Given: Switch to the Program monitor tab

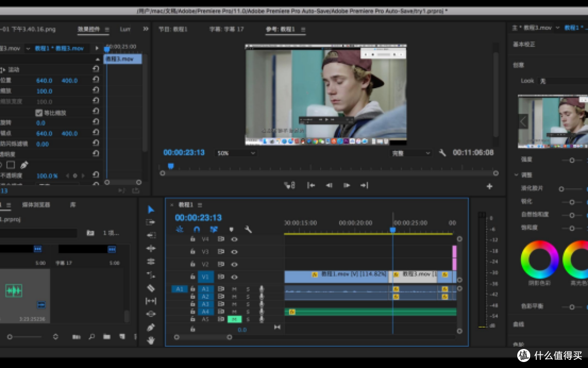Looking at the screenshot, I should pyautogui.click(x=173, y=29).
